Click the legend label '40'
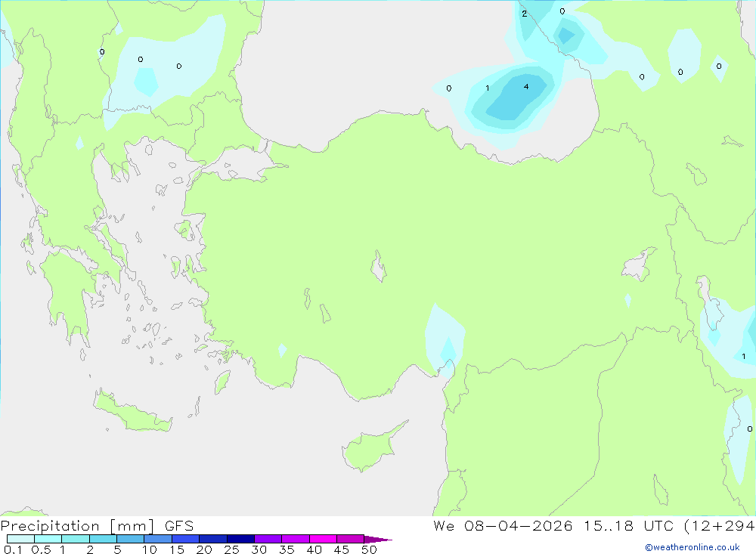 click(314, 549)
